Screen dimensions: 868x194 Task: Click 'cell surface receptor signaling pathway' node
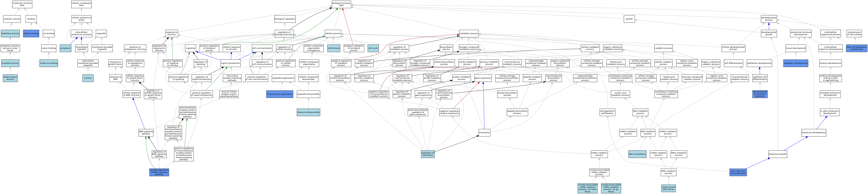click(232, 78)
